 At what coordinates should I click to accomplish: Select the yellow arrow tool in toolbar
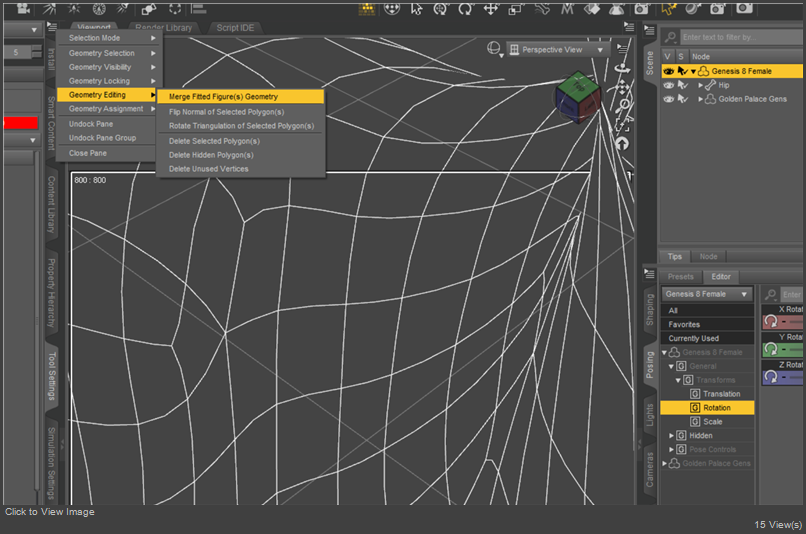[668, 8]
